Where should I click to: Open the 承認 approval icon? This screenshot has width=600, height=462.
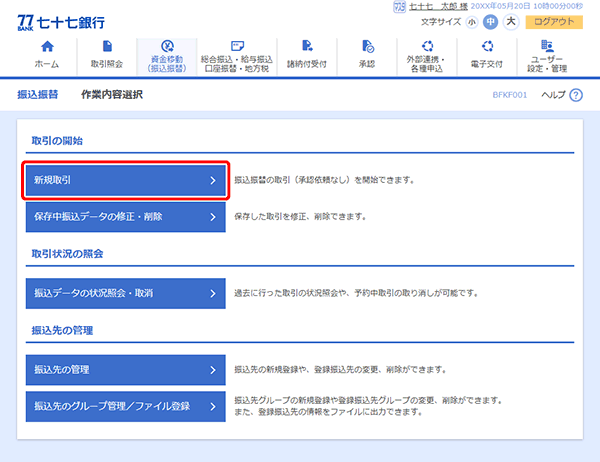point(366,47)
